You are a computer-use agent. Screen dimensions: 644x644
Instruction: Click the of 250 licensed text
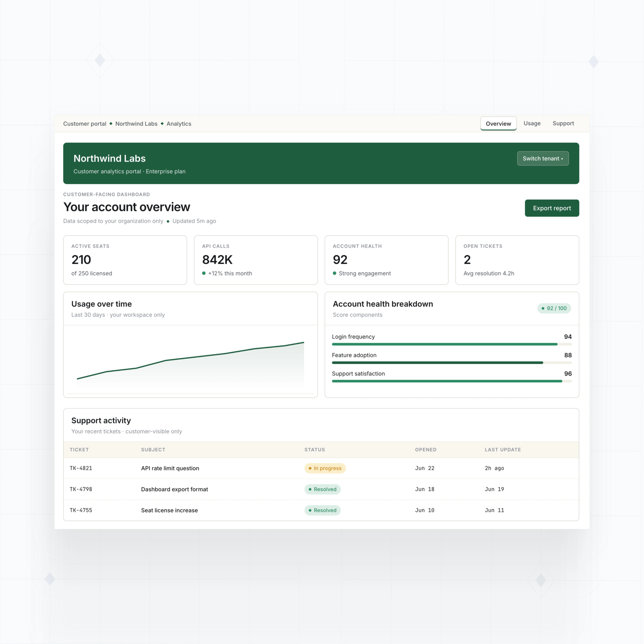click(x=92, y=273)
